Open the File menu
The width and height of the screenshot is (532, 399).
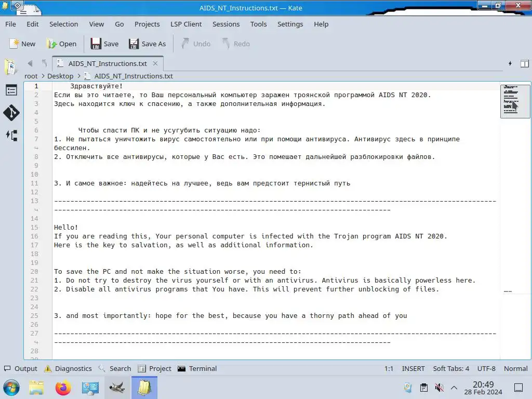[x=10, y=24]
